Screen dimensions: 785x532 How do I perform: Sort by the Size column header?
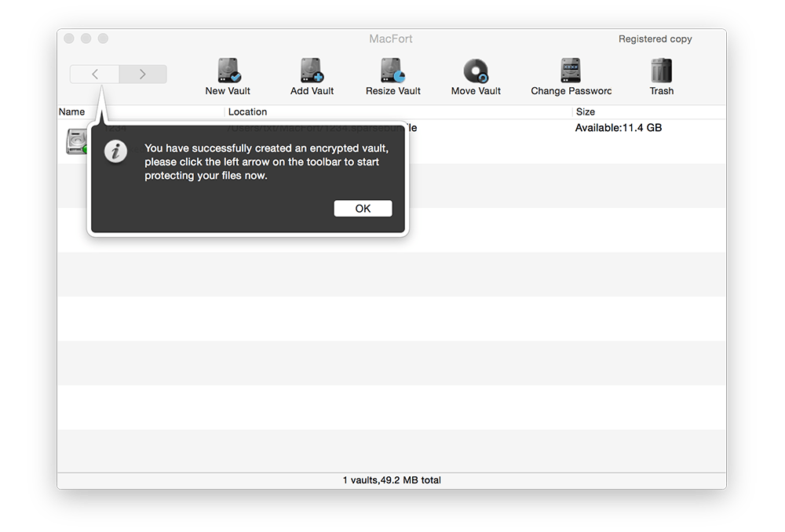[x=586, y=111]
